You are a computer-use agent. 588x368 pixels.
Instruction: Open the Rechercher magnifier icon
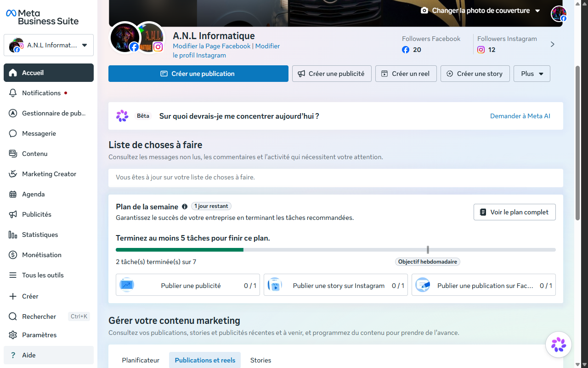(13, 316)
